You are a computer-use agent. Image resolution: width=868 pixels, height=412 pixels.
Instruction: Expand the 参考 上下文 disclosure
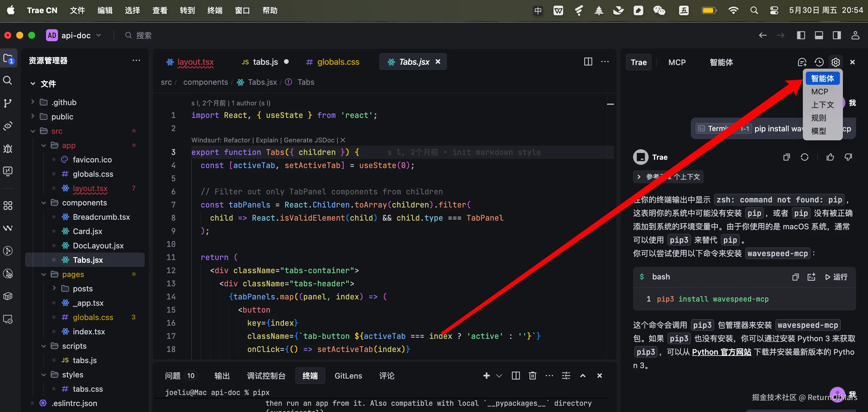(x=639, y=177)
